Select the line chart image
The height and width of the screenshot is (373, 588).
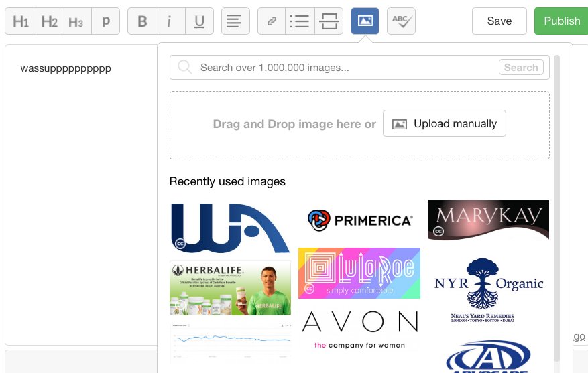click(230, 343)
